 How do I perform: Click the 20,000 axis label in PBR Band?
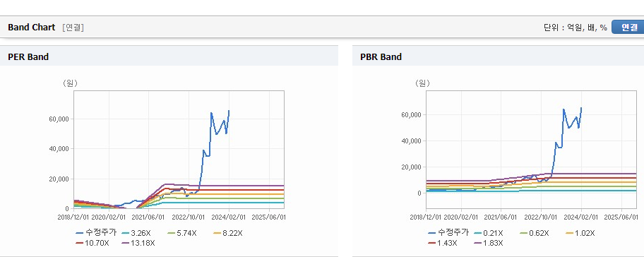tap(412, 167)
